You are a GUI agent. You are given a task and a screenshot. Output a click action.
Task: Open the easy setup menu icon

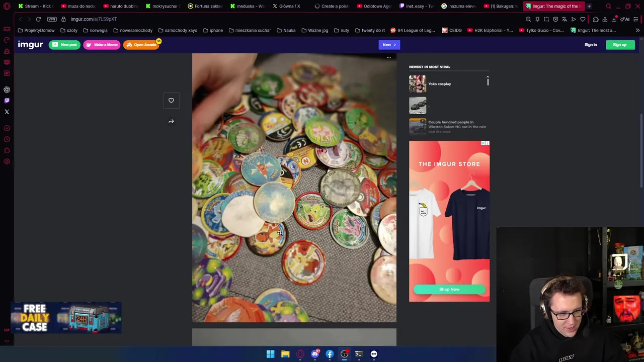pos(636,19)
